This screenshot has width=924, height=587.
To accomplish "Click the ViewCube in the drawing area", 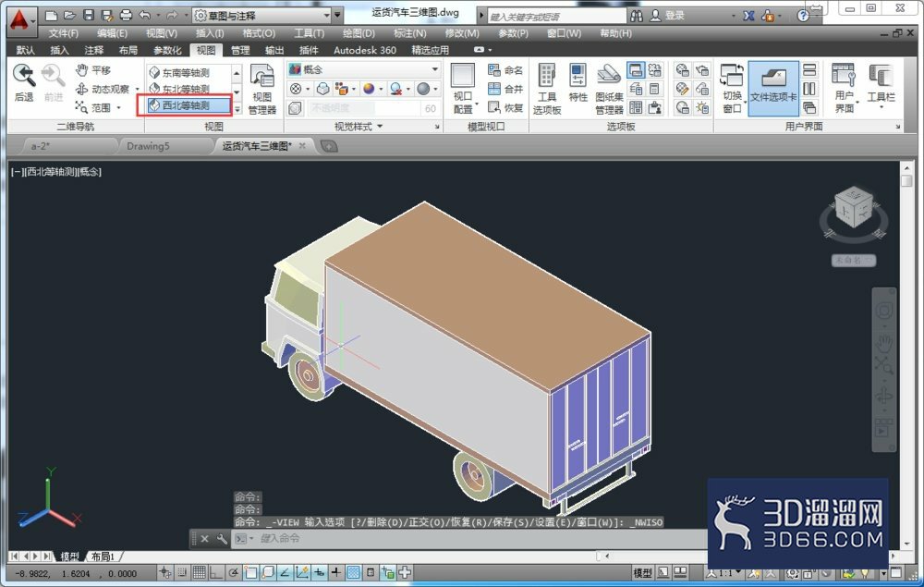I will pyautogui.click(x=853, y=207).
